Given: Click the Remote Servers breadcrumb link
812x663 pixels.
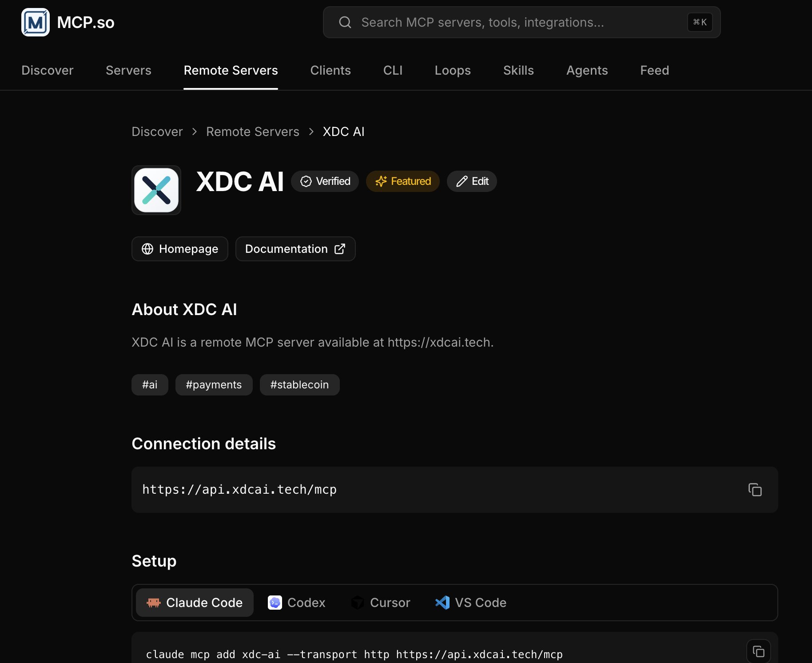Looking at the screenshot, I should tap(253, 132).
